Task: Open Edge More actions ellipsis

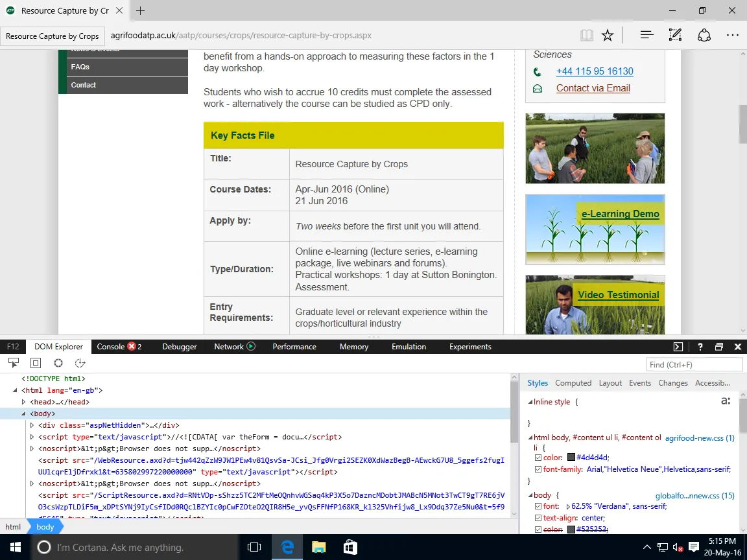Action: (733, 35)
